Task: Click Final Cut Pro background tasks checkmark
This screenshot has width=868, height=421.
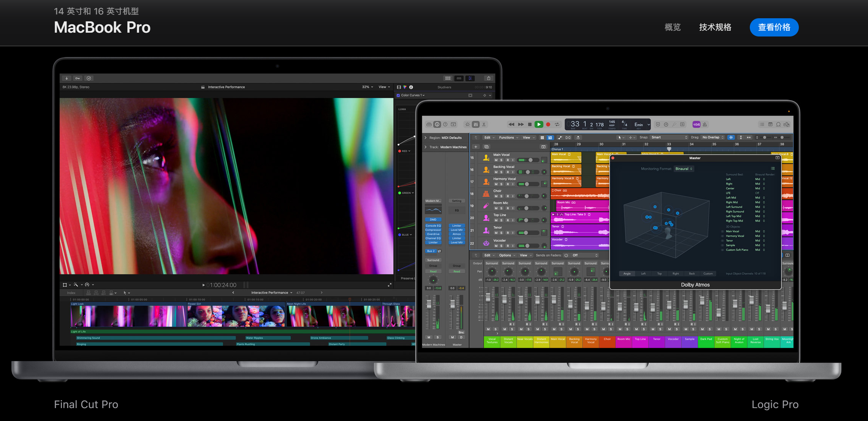Action: coord(89,78)
